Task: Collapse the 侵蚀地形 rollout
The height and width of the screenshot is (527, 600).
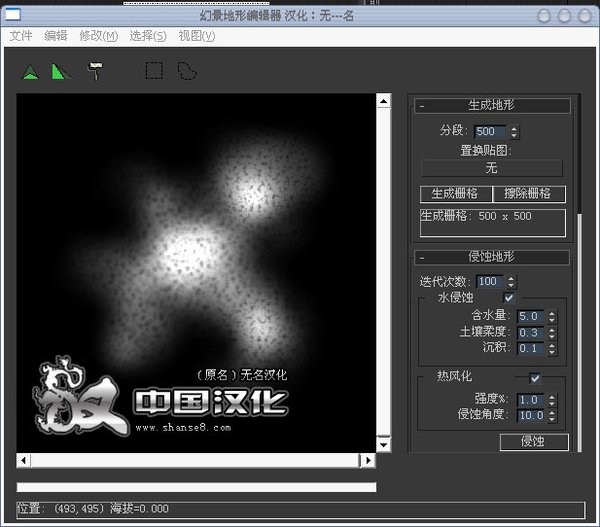Action: pyautogui.click(x=422, y=258)
